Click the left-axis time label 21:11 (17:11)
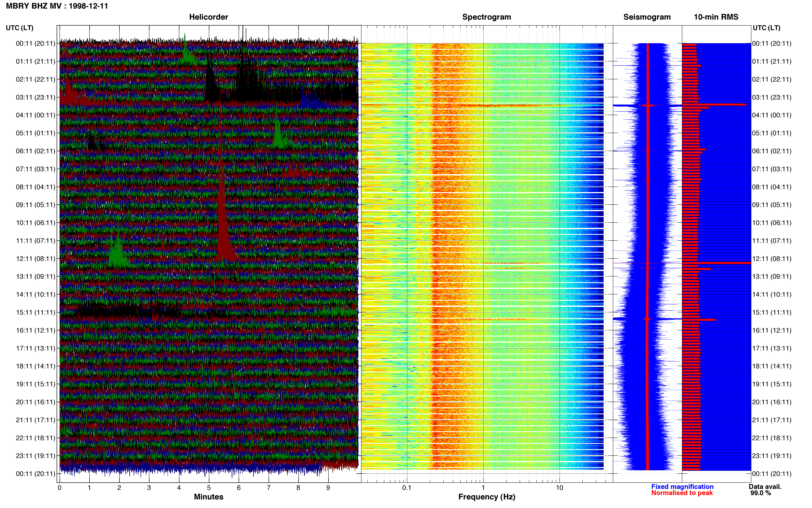The height and width of the screenshot is (508, 812). [35, 420]
